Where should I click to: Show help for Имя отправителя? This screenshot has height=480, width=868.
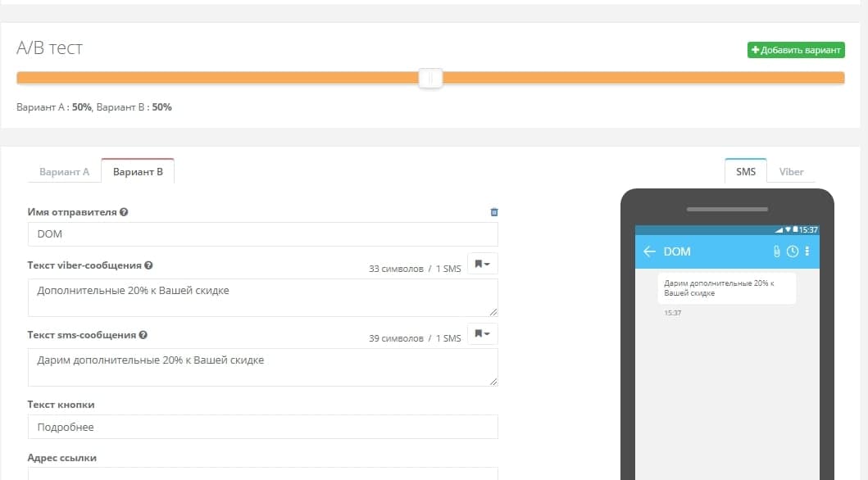click(x=124, y=212)
